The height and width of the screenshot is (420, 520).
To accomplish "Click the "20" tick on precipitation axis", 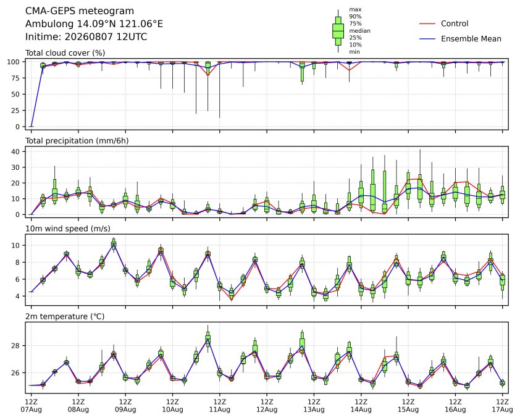I will (16, 183).
